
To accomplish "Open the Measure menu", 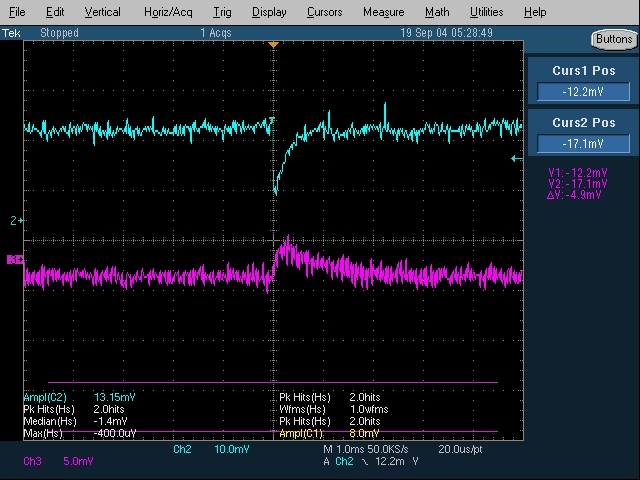I will click(x=383, y=12).
